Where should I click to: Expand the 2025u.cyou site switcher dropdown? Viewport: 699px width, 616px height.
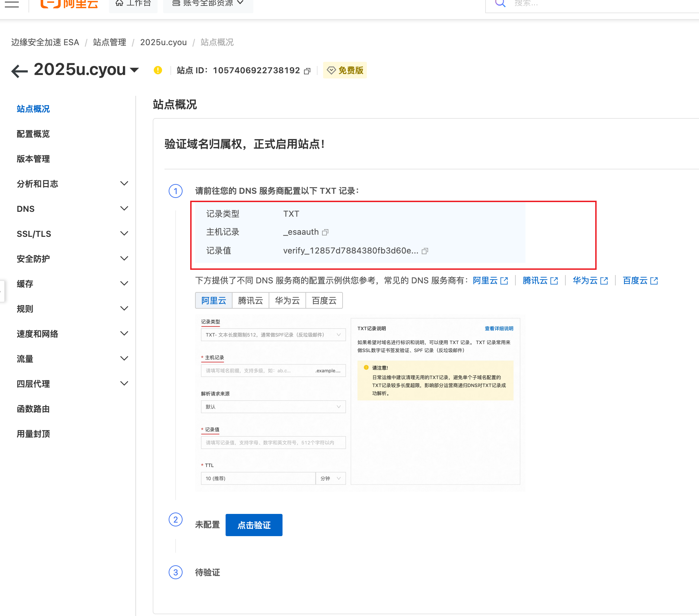point(135,70)
